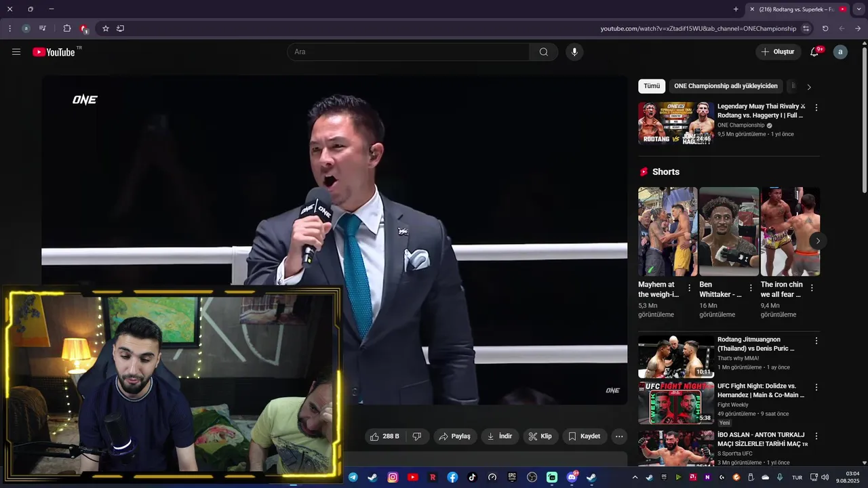
Task: Open Telegram from the taskbar
Action: pos(353,477)
